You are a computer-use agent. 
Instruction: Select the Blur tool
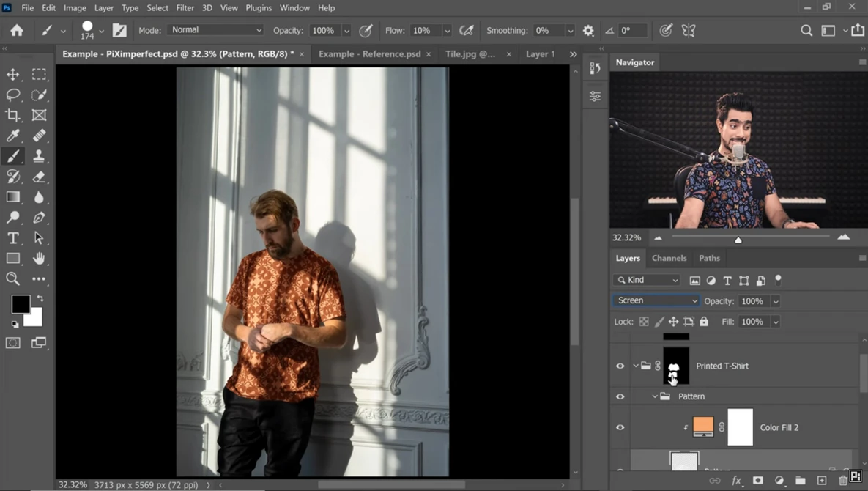(x=39, y=197)
